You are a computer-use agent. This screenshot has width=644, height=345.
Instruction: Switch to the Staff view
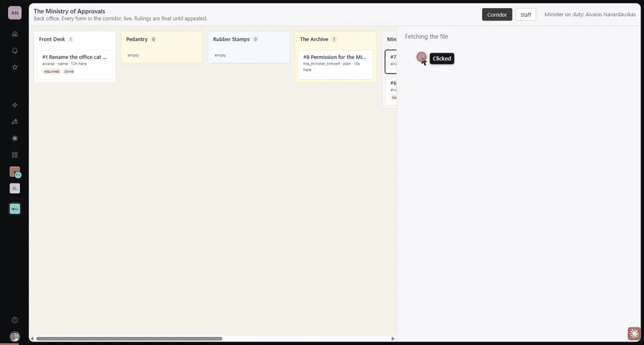pos(526,15)
